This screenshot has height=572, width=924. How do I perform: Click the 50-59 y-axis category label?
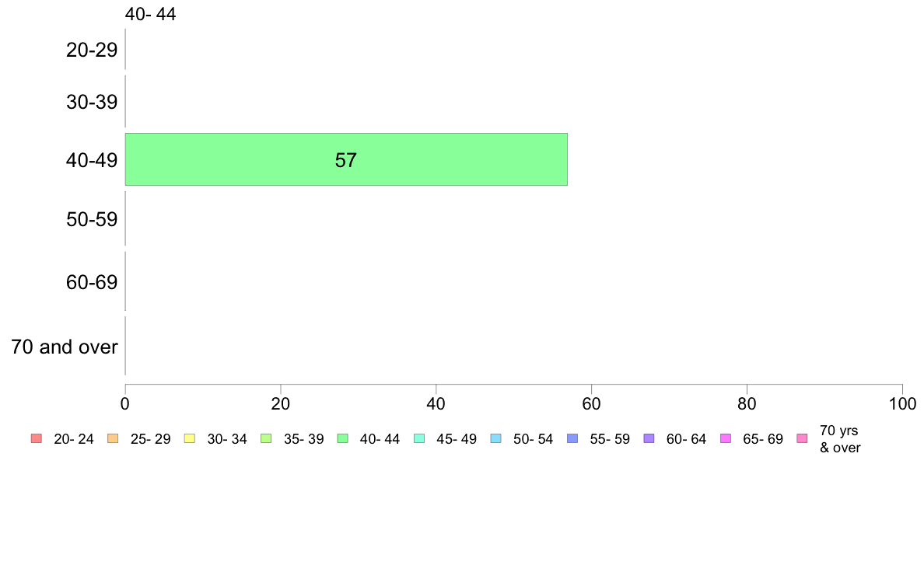click(x=92, y=220)
